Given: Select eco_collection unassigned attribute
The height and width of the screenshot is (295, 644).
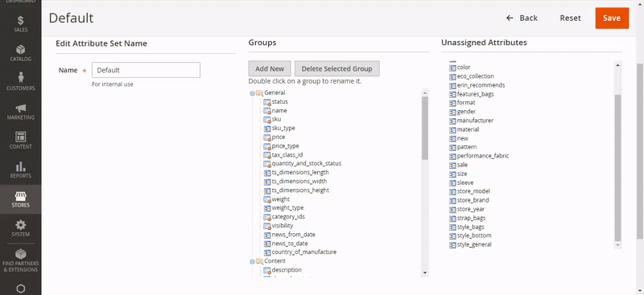Looking at the screenshot, I should click(x=476, y=76).
